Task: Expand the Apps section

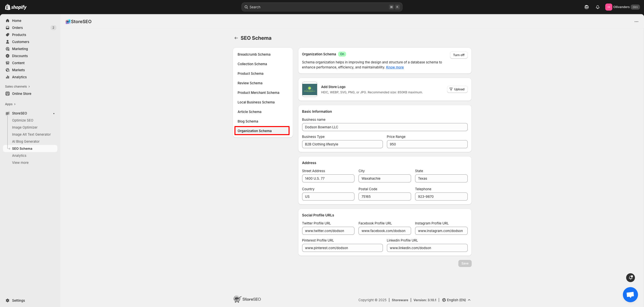Action: click(x=10, y=104)
